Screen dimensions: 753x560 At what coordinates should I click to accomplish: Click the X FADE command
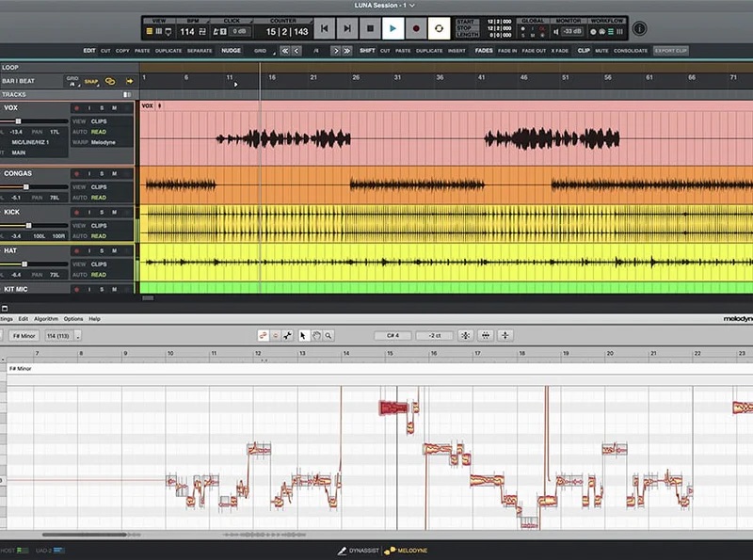[559, 51]
